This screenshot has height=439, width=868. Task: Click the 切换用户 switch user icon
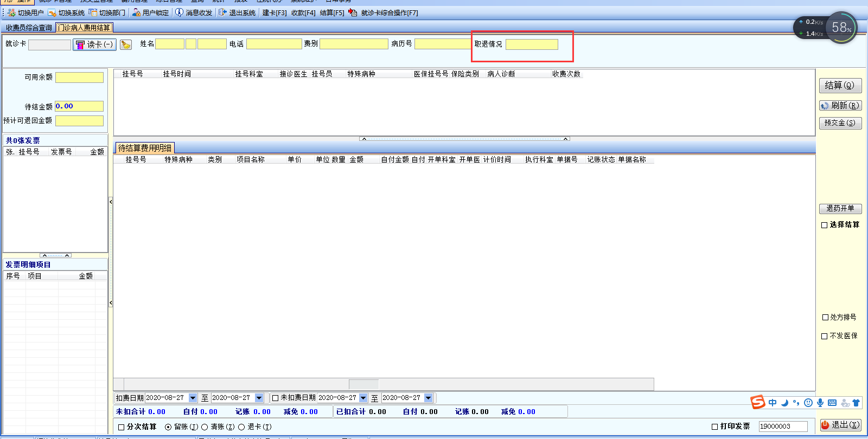(11, 12)
